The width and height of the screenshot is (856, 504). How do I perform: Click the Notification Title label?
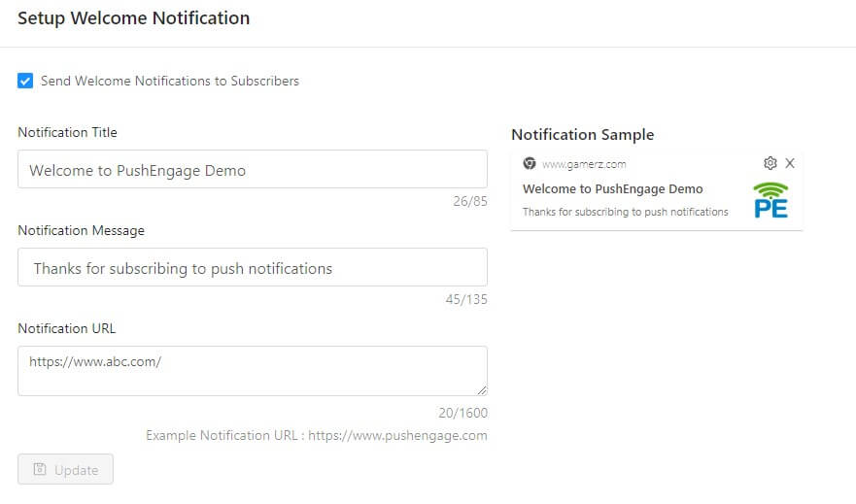(68, 132)
